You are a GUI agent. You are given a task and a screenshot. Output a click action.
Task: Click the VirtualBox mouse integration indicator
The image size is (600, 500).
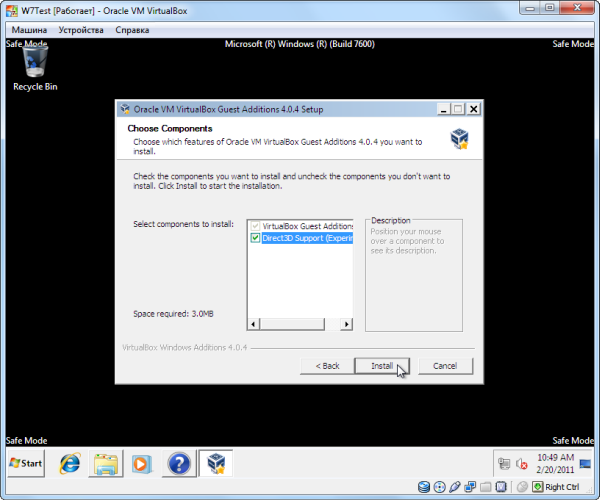pyautogui.click(x=522, y=487)
